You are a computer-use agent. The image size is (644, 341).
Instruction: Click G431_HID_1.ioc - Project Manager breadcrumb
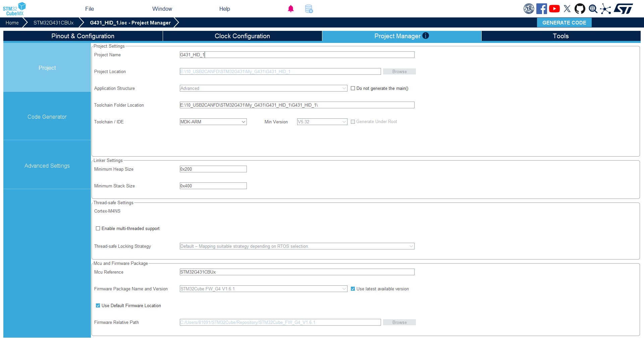tap(130, 22)
